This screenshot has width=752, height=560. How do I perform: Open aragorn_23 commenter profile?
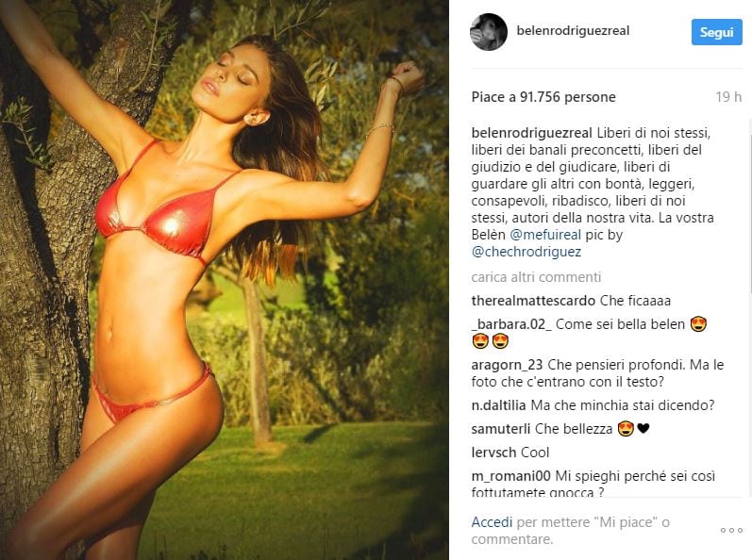click(507, 365)
